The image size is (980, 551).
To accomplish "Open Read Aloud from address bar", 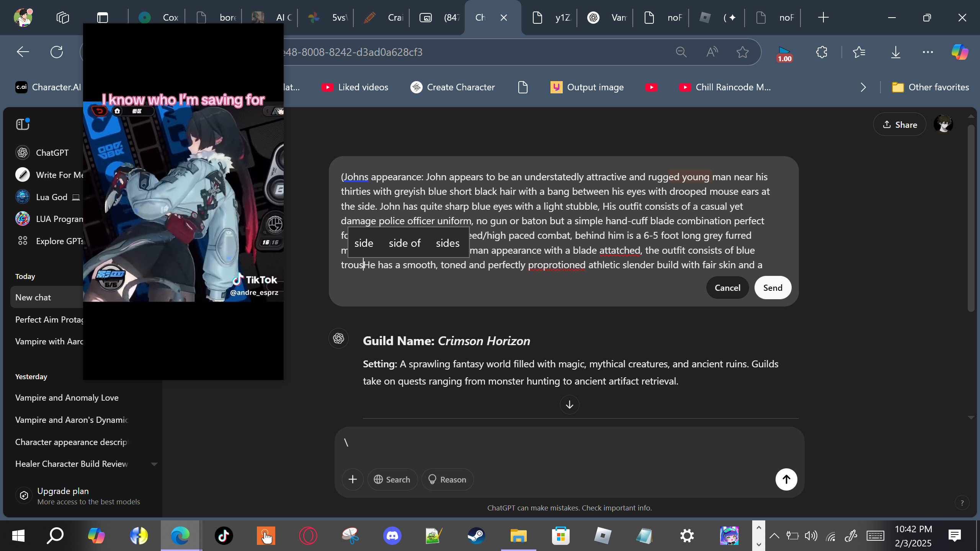I will [712, 52].
